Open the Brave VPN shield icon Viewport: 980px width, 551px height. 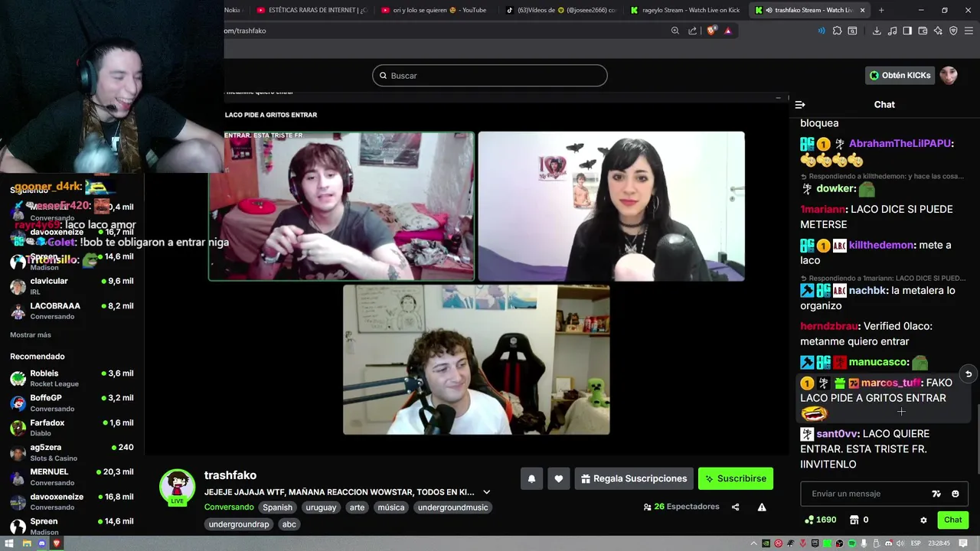(953, 31)
